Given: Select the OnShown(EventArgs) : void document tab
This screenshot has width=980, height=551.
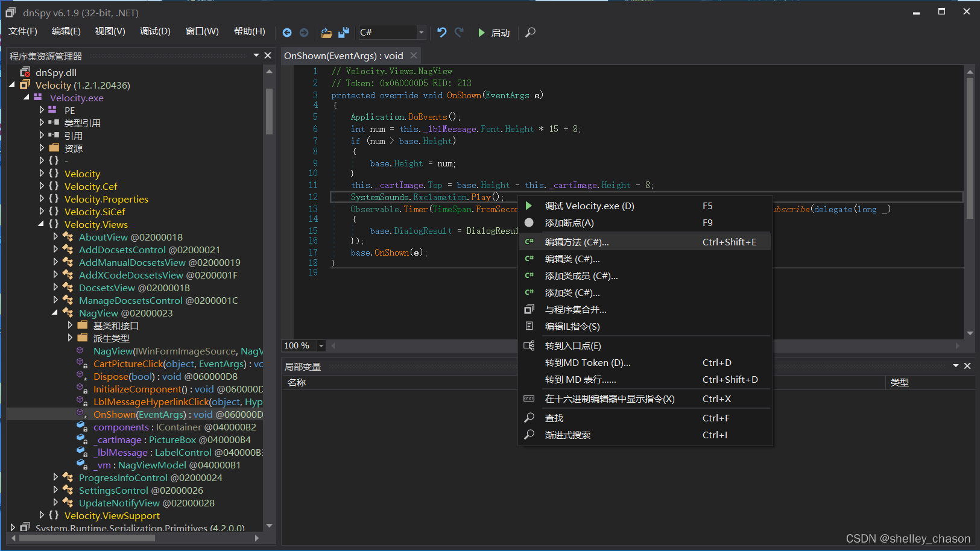Looking at the screenshot, I should (x=344, y=55).
